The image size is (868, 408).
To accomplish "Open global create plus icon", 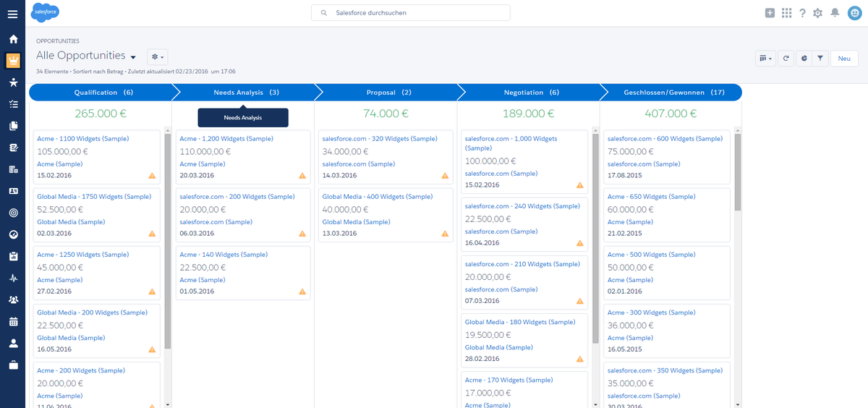I will (770, 13).
